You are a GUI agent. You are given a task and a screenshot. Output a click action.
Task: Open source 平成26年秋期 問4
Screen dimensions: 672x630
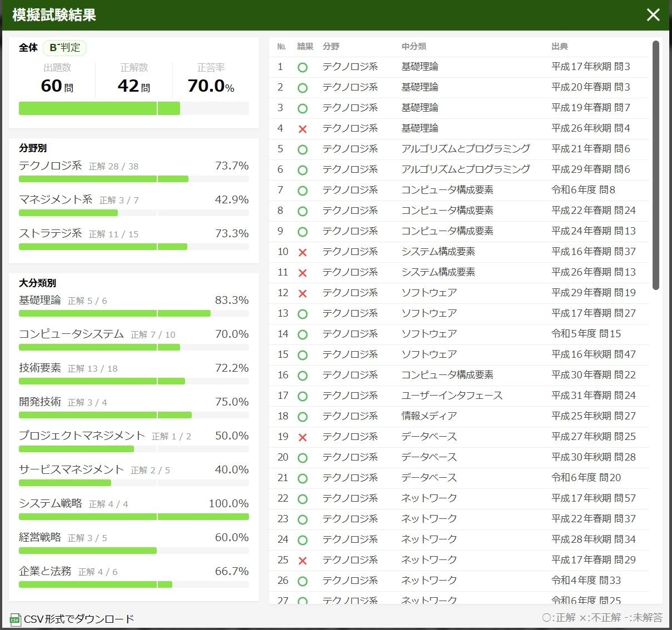591,128
